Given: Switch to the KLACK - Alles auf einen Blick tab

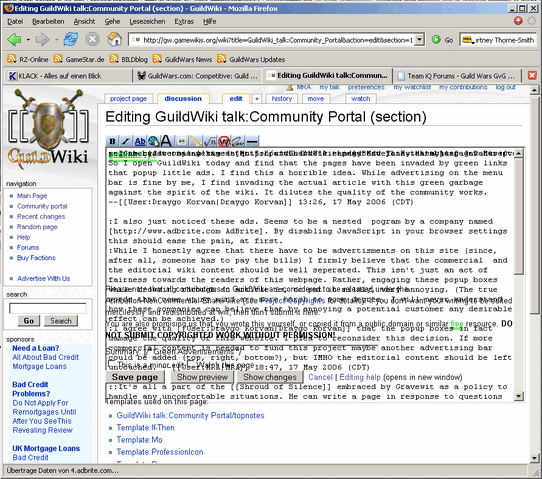Looking at the screenshot, I should 68,76.
